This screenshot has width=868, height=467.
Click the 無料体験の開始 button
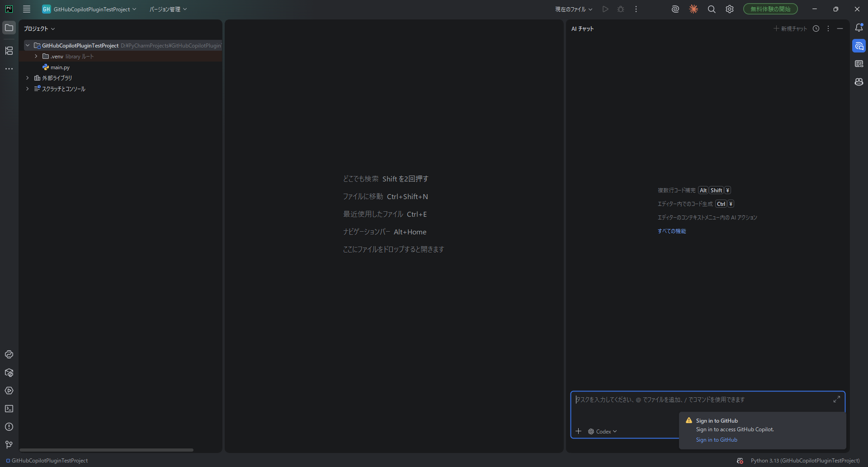click(x=770, y=9)
